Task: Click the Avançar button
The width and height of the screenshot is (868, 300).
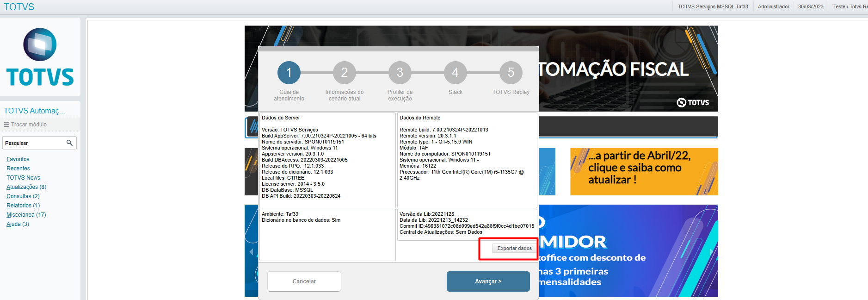Action: [x=488, y=281]
